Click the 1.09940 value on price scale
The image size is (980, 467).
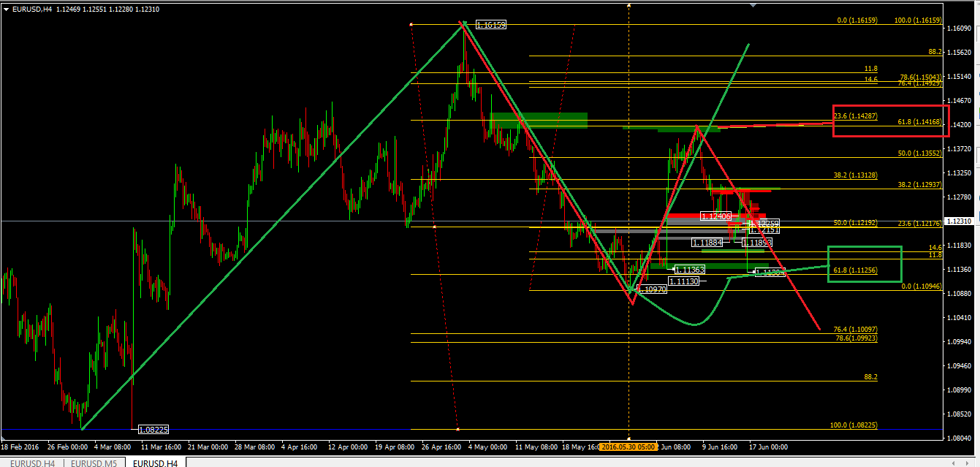coord(958,341)
